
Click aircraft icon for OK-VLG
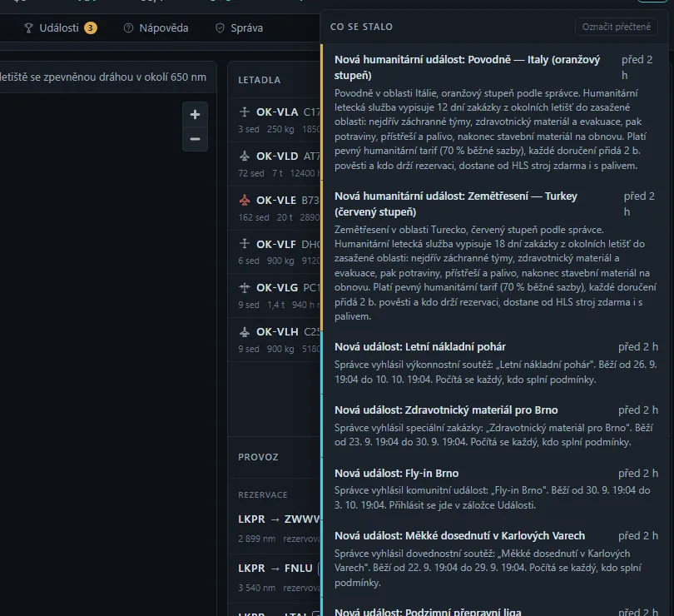(x=245, y=287)
